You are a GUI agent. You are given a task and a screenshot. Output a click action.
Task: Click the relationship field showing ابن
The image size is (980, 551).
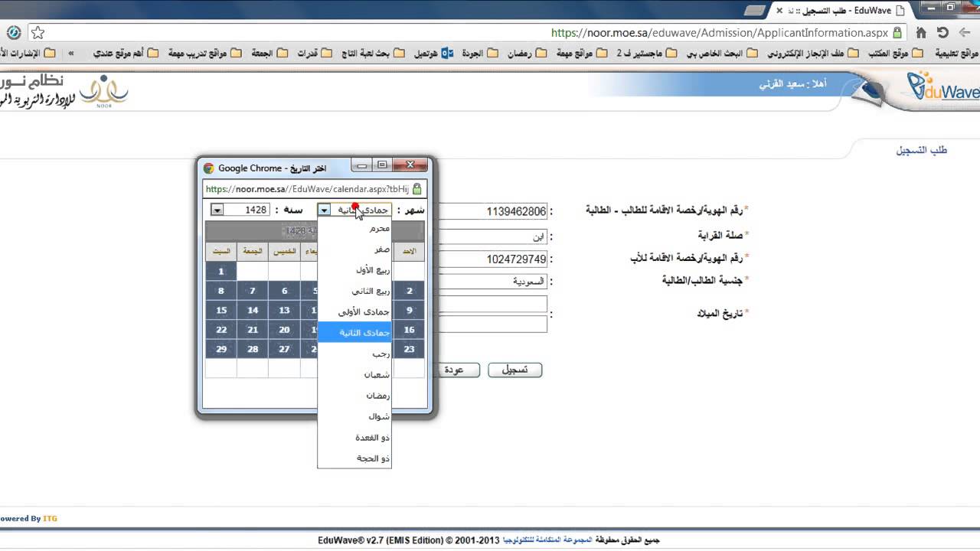click(491, 236)
